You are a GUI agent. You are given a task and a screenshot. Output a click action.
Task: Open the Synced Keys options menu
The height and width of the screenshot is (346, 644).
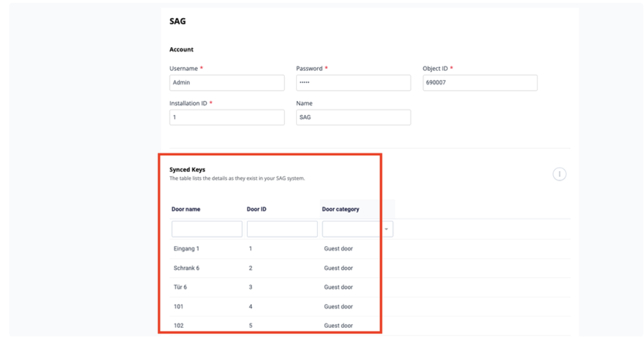[558, 174]
